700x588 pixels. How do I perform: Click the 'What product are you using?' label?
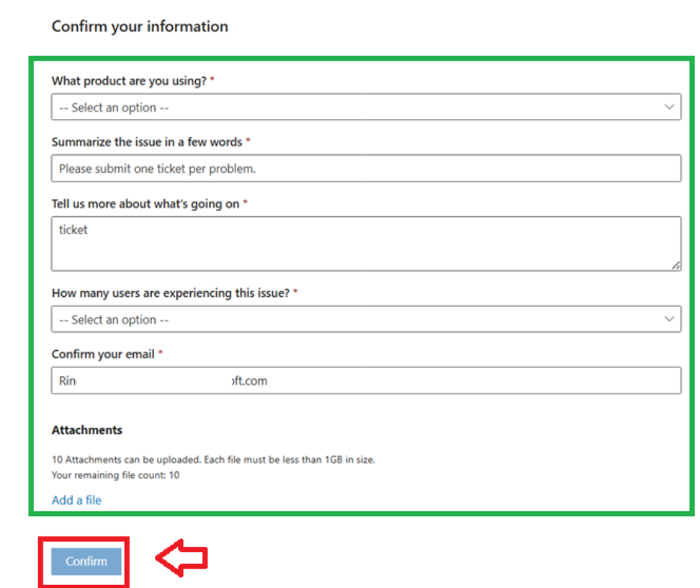129,81
